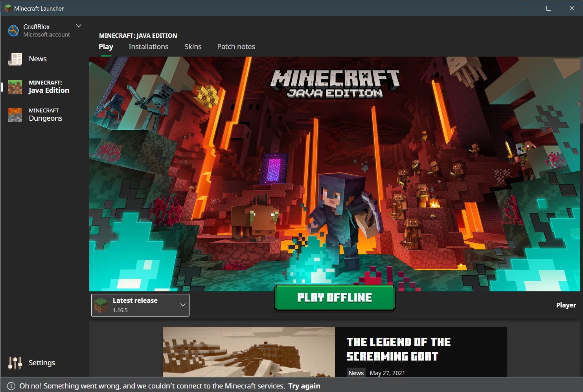
Task: Click the CraftBlox account avatar icon
Action: [x=13, y=31]
